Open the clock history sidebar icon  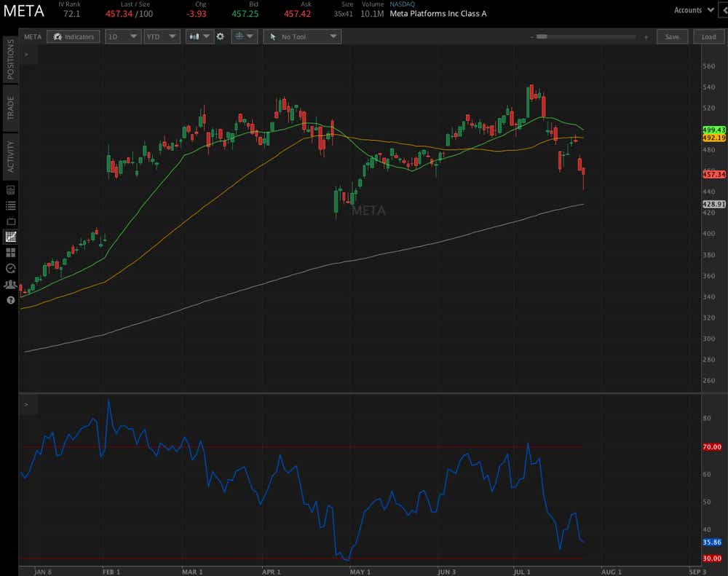click(11, 269)
